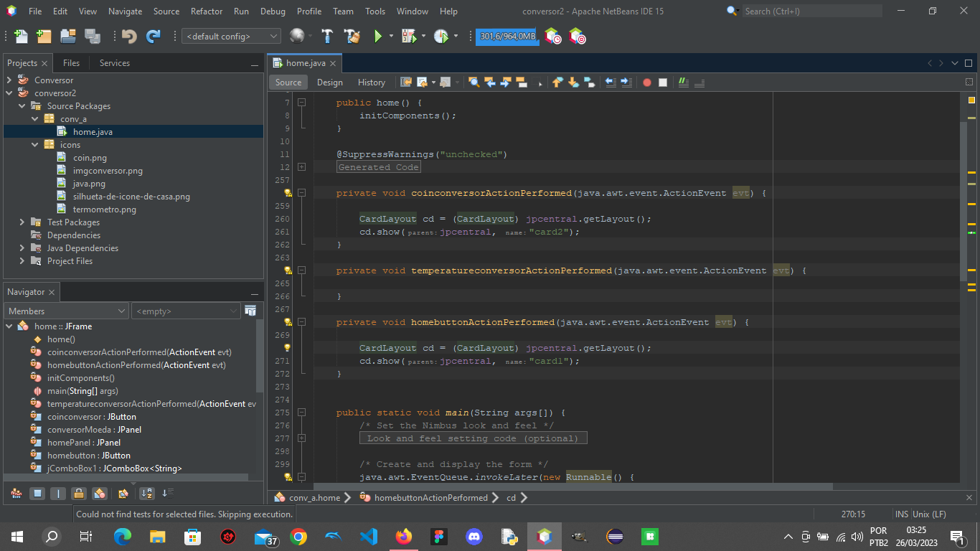Viewport: 980px width, 551px height.
Task: Click the Last Edit icon in editor toolbar
Action: click(406, 83)
